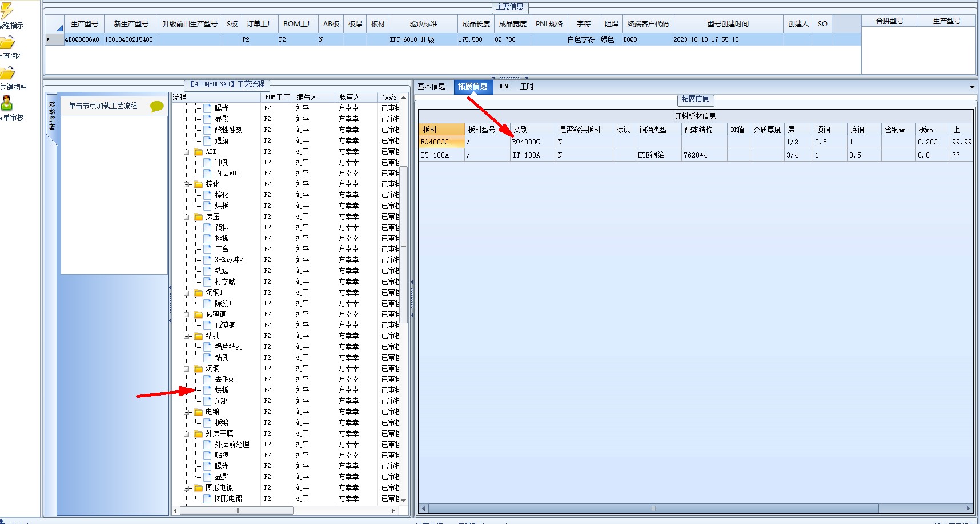Collapse the 层压 tree node
Screen dimensions: 980x524
click(x=187, y=217)
